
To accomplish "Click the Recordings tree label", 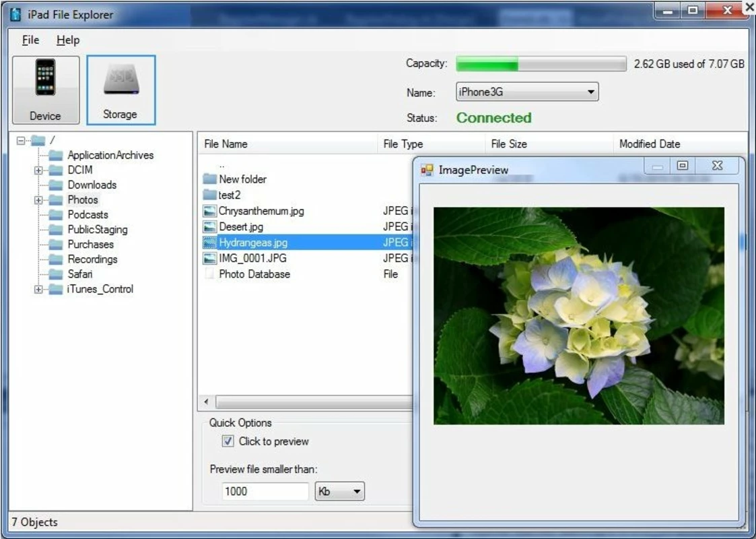I will [x=93, y=259].
